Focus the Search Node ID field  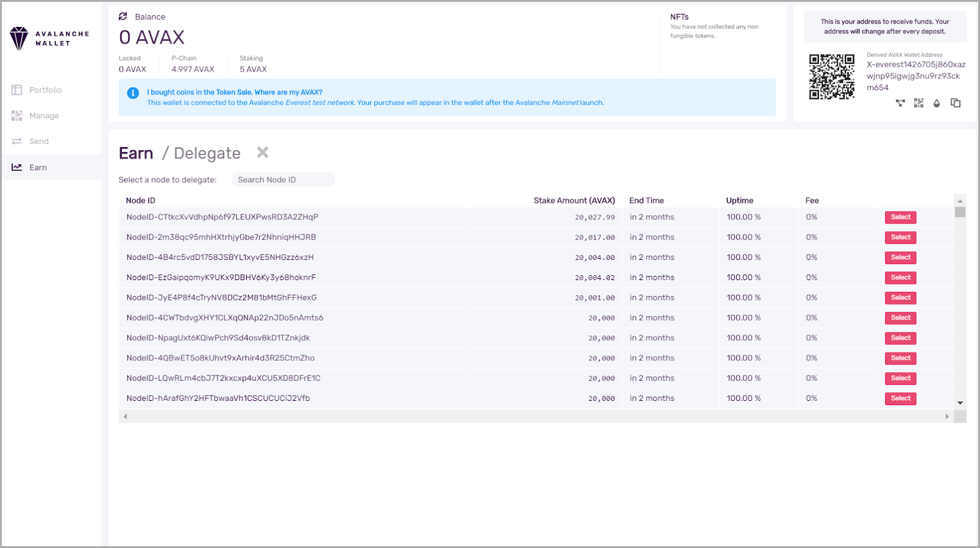click(x=283, y=180)
